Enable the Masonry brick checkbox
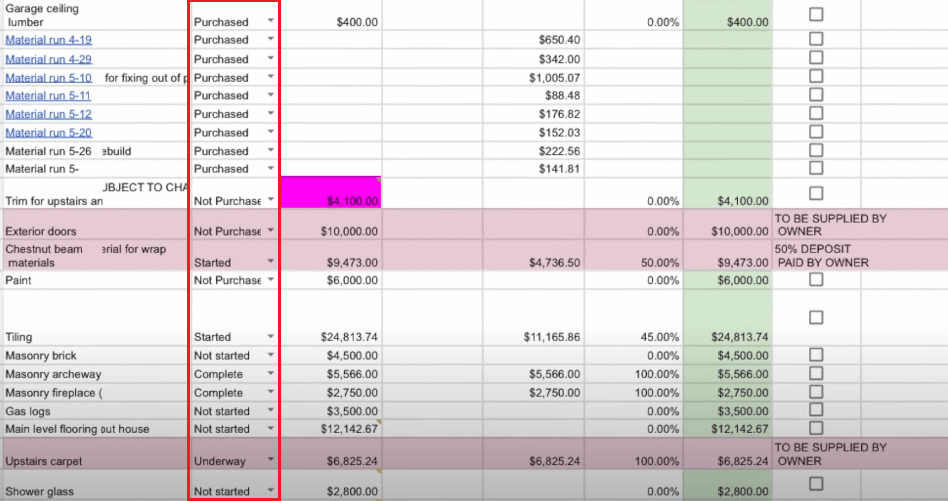Screen dimensions: 948x501 tap(816, 355)
